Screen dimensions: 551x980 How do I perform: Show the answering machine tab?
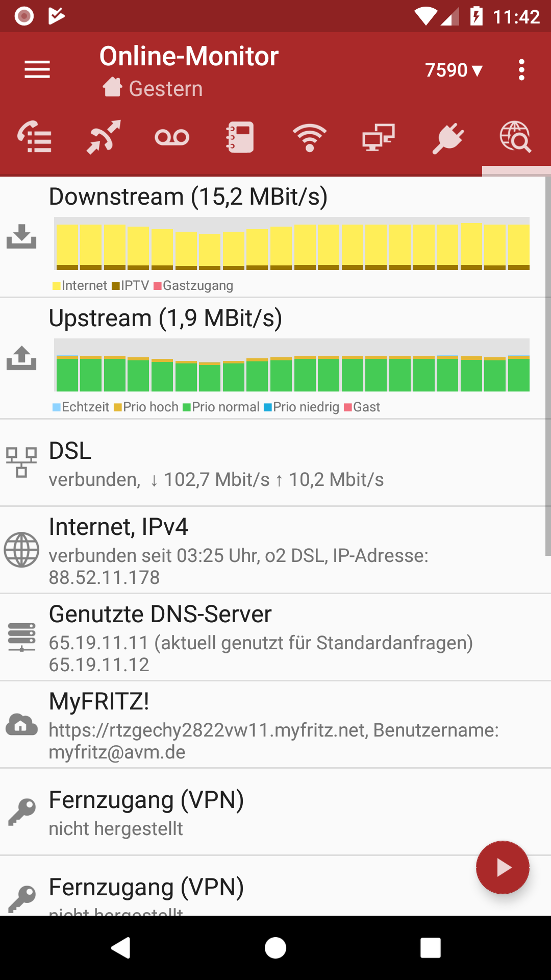click(x=172, y=137)
